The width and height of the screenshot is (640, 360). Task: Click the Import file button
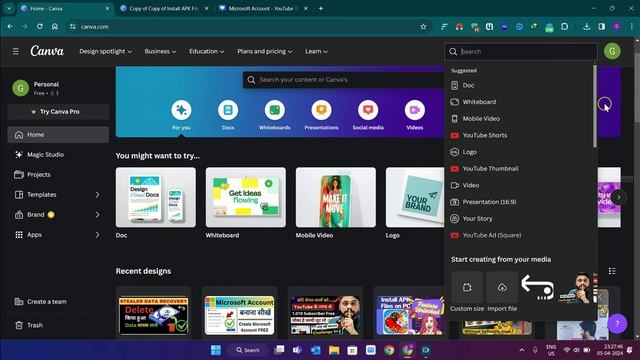[x=502, y=287]
